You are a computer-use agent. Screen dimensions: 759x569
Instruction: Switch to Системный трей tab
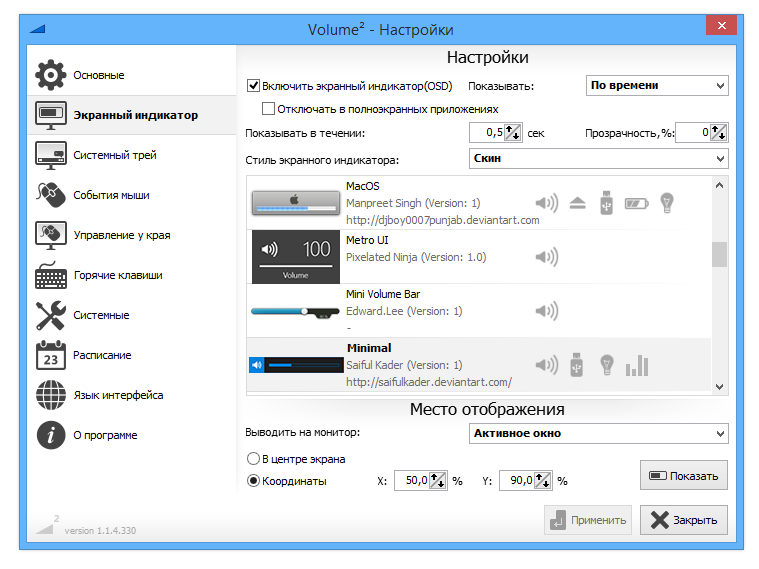pos(132,155)
